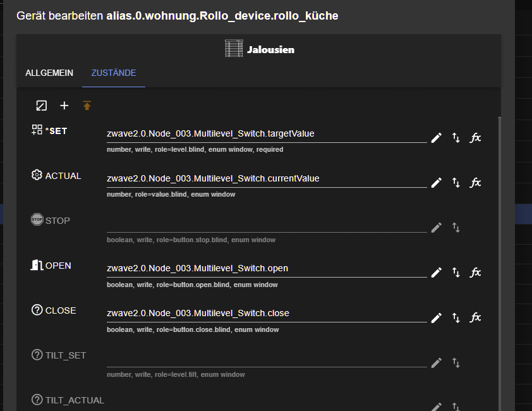Edit the CLOSE state with the pencil icon
Viewport: 532px width, 411px height.
[436, 317]
